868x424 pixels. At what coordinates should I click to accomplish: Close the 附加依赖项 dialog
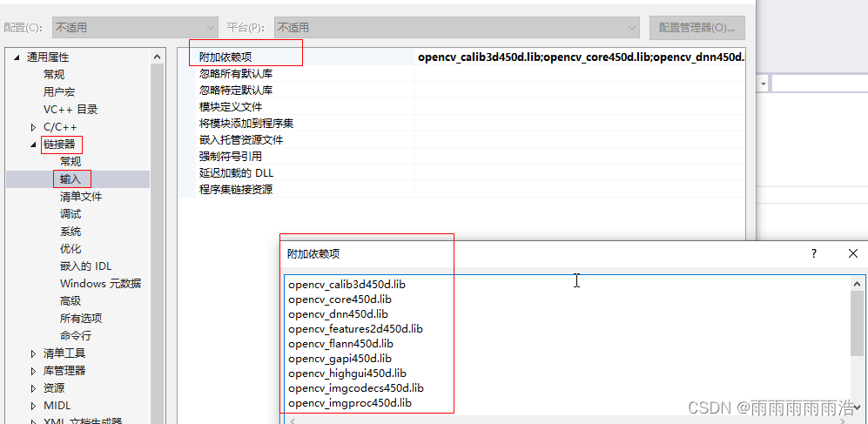click(853, 253)
